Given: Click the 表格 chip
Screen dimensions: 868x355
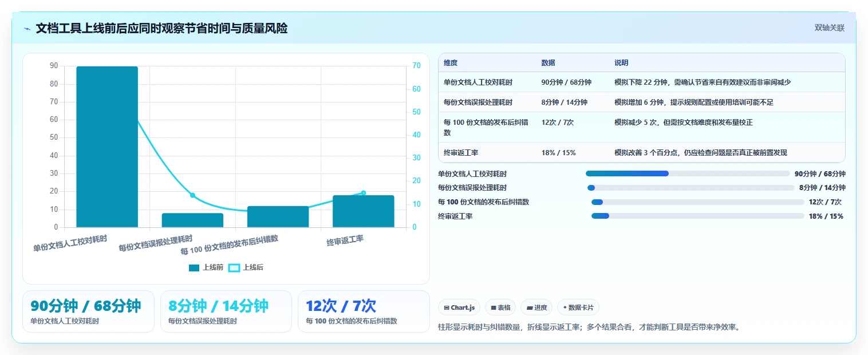Looking at the screenshot, I should (x=500, y=307).
